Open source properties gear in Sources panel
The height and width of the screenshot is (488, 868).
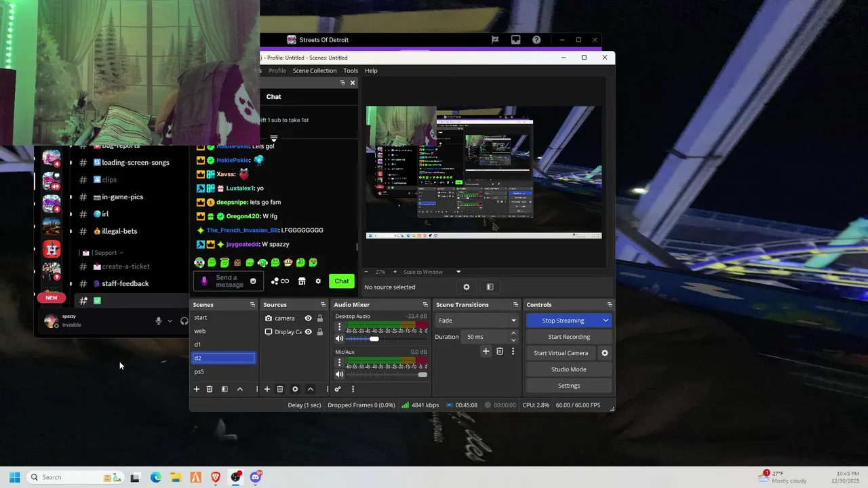[x=295, y=389]
